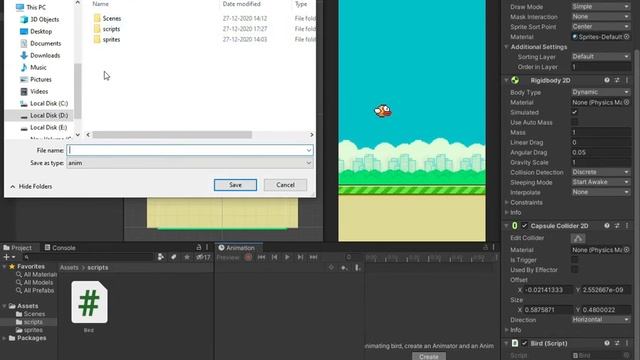Viewport: 640px width, 360px height.
Task: Toggle the Used By Effector checkbox
Action: (574, 270)
